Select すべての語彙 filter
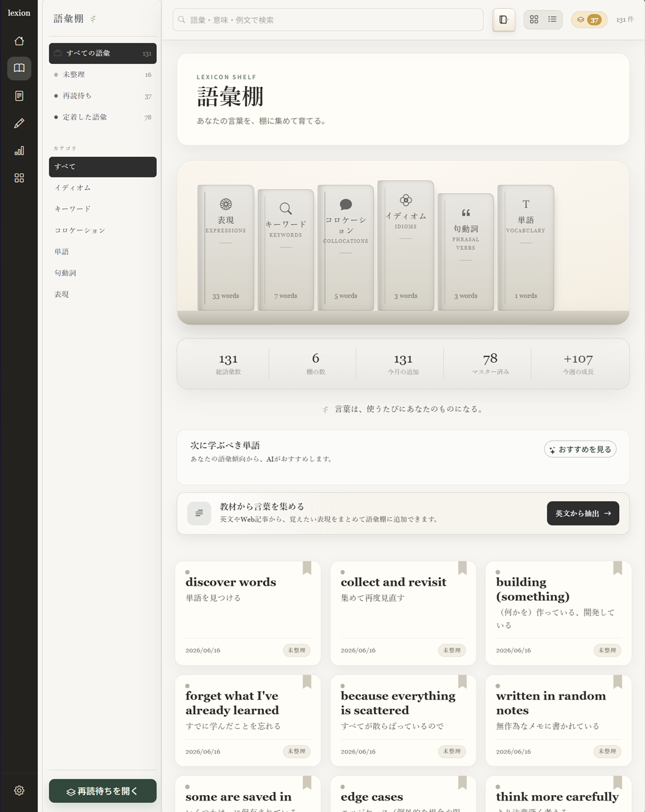 (102, 53)
